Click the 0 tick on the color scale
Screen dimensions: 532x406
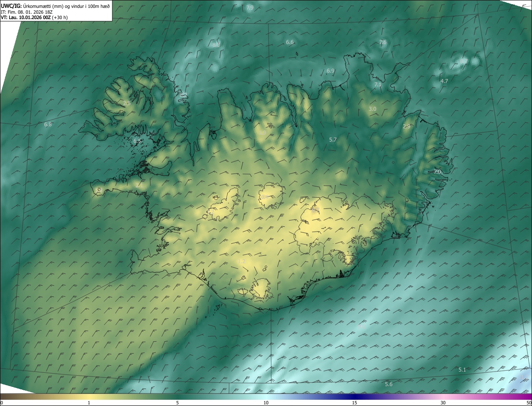1,403
